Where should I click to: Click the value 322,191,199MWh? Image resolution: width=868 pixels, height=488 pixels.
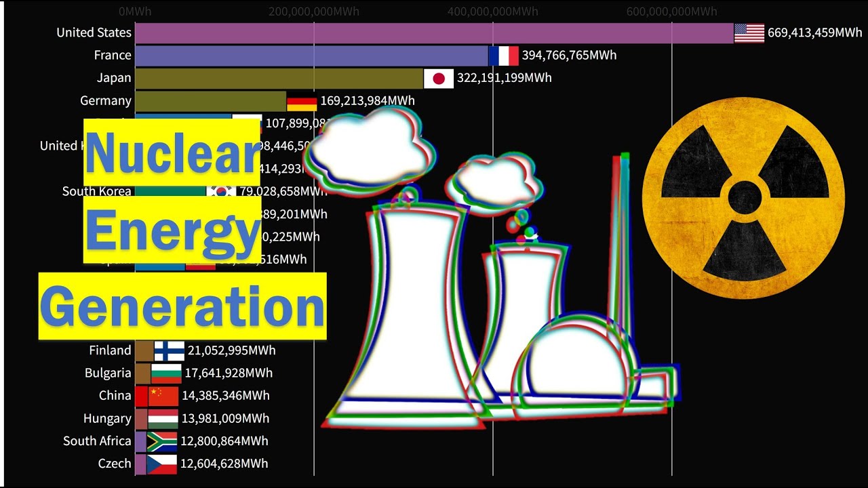pos(505,78)
